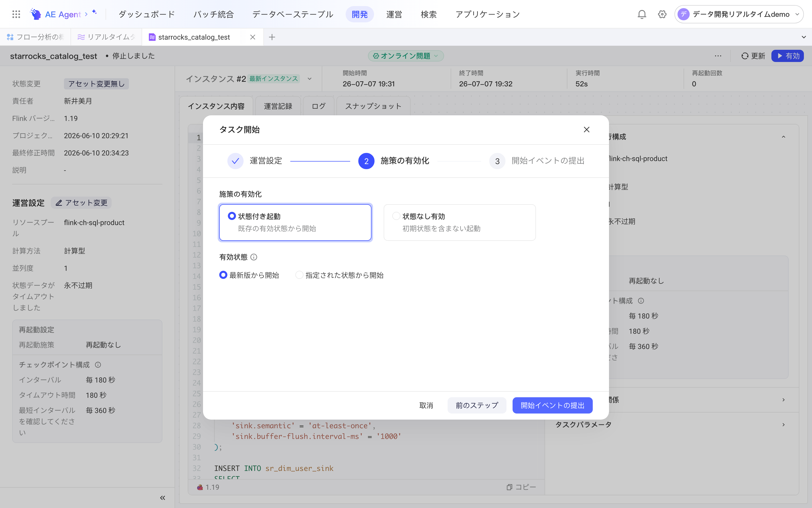The width and height of the screenshot is (812, 508).
Task: Open the app grid launcher icon
Action: 16,14
